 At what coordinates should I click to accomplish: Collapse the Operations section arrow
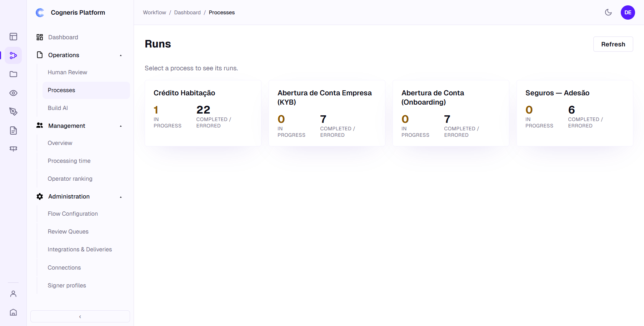pos(121,55)
